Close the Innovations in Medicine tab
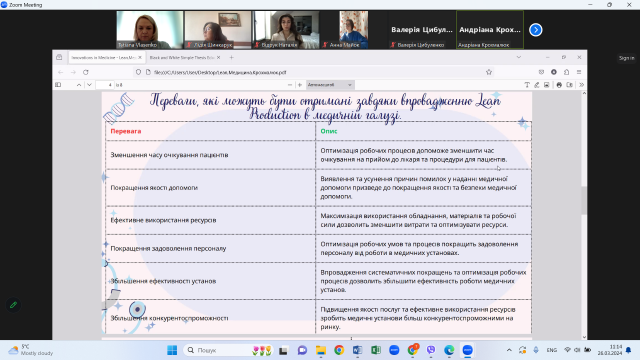Viewport: 640px width, 360px height. tap(140, 58)
